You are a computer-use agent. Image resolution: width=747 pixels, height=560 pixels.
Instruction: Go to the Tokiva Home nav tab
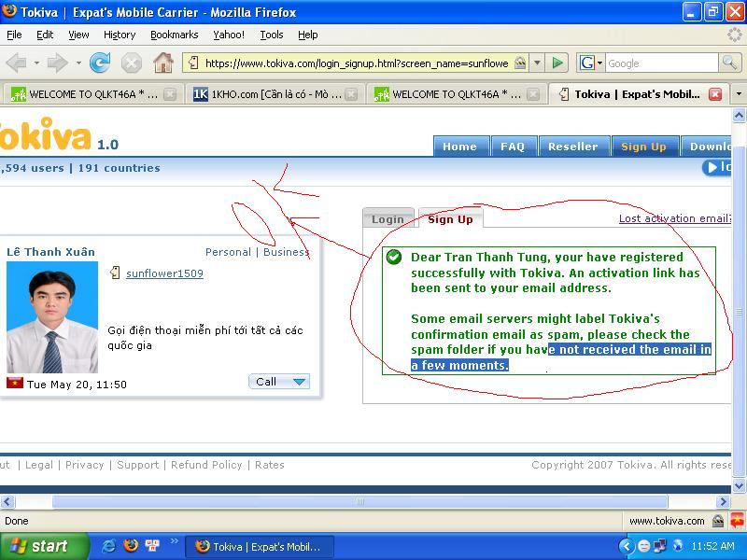click(x=459, y=147)
